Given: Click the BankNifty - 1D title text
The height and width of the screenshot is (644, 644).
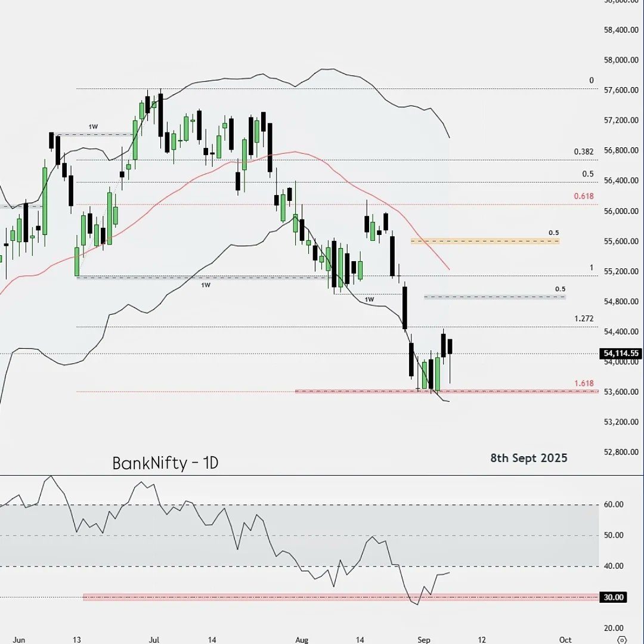Looking at the screenshot, I should (x=165, y=463).
